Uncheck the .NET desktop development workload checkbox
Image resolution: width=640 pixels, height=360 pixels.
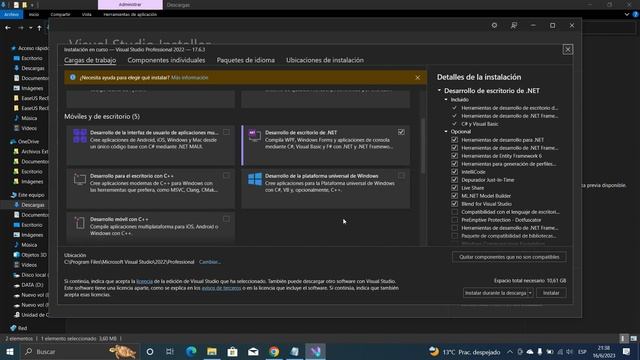[401, 132]
